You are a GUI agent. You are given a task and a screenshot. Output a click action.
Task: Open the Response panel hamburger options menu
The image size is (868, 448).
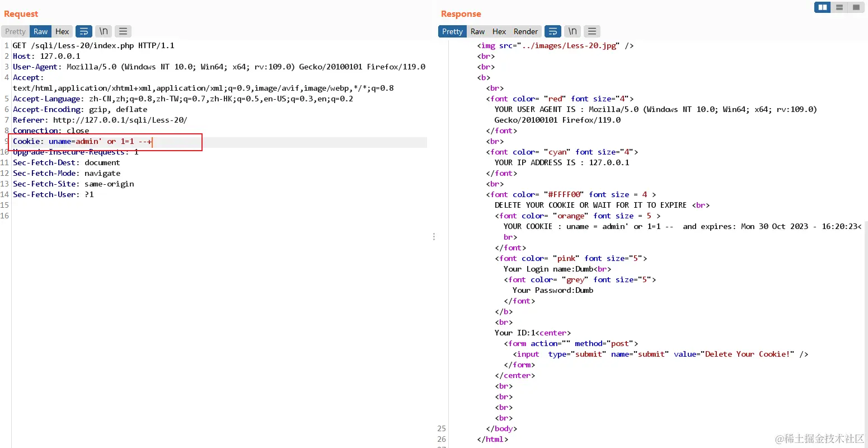pos(592,31)
